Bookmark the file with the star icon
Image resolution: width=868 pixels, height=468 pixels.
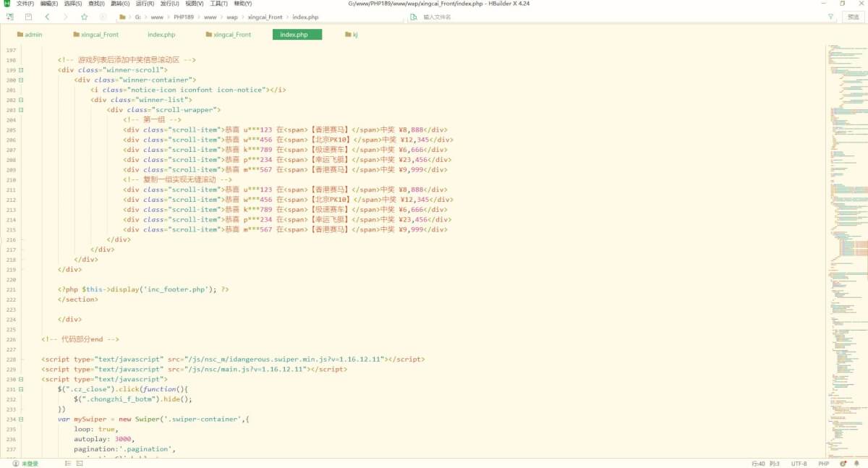(x=85, y=17)
